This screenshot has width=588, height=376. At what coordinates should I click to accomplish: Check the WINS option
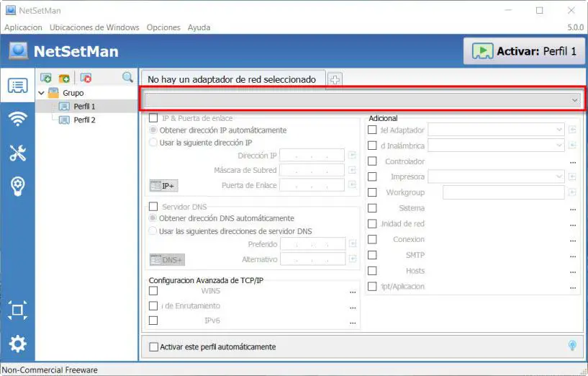click(x=153, y=291)
